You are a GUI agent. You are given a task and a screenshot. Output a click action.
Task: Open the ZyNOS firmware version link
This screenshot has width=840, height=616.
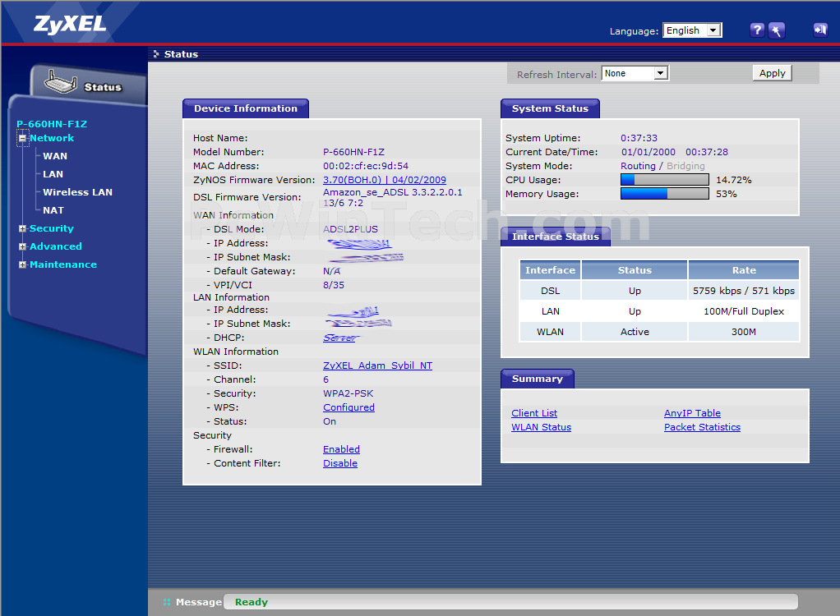click(385, 180)
